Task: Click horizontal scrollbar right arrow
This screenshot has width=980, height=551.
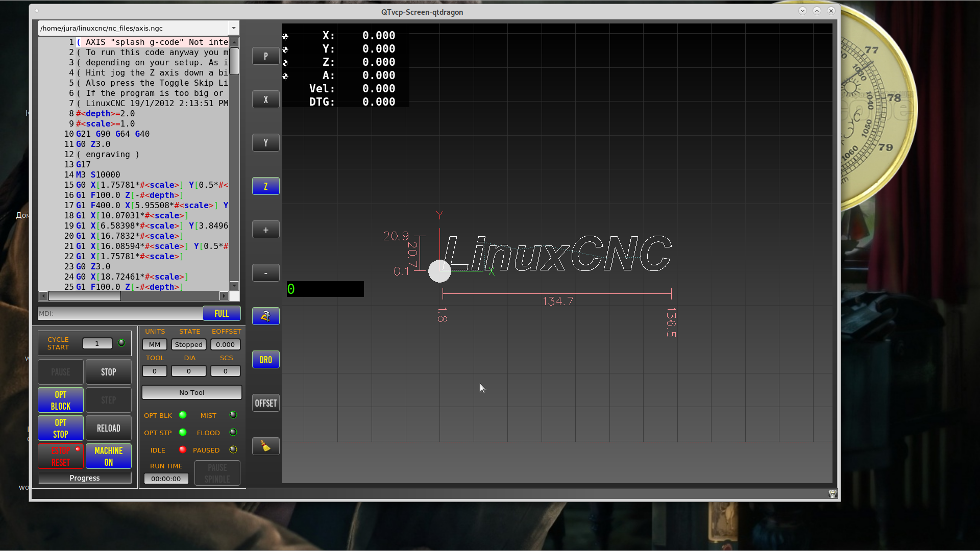Action: tap(224, 296)
